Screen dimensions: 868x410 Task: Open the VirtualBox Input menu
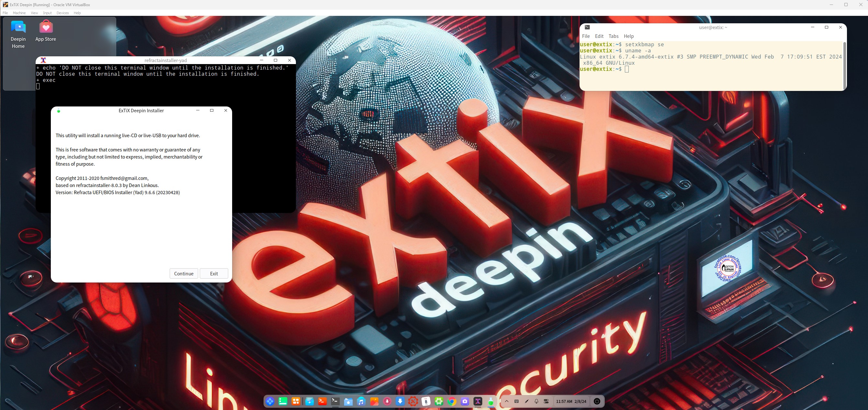[x=47, y=13]
